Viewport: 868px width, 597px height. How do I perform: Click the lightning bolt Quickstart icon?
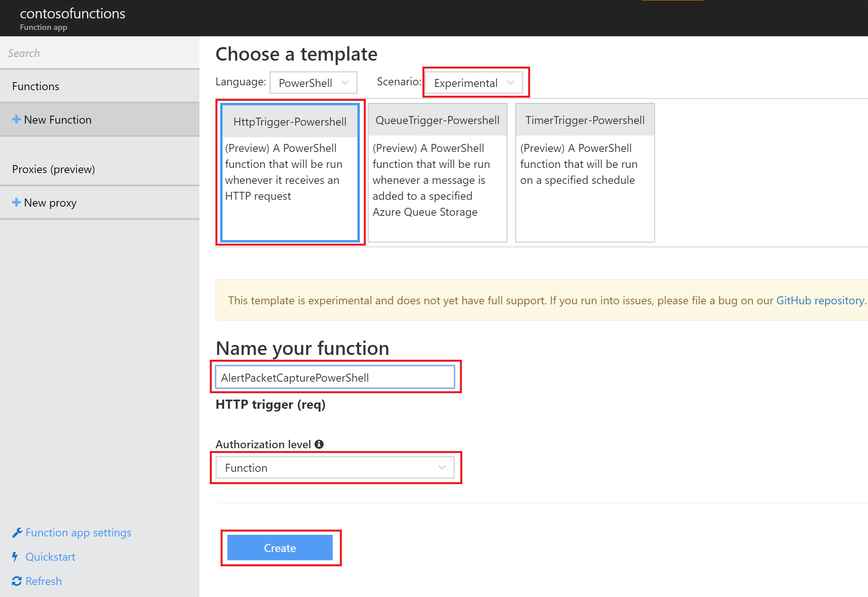[x=15, y=557]
